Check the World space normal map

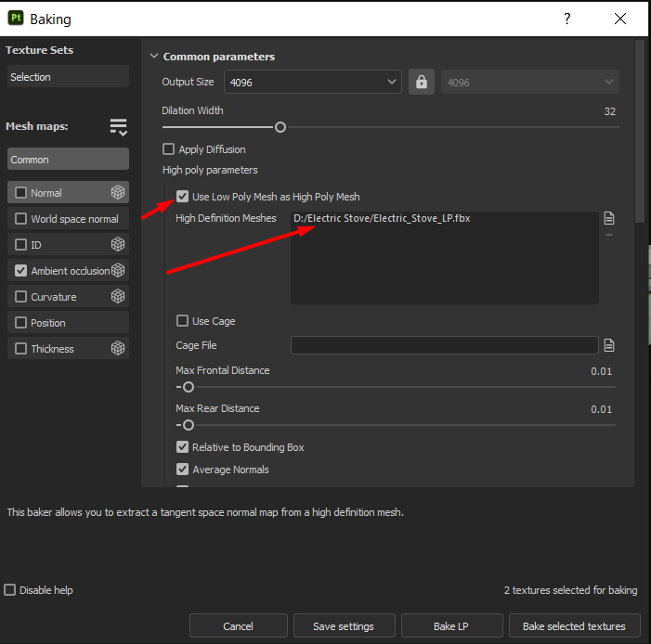click(21, 219)
